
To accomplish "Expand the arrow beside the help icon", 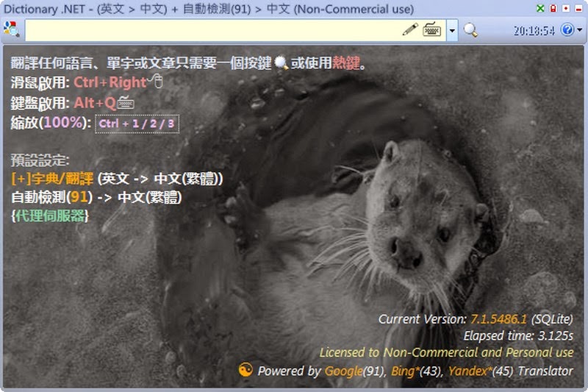I will tap(580, 29).
